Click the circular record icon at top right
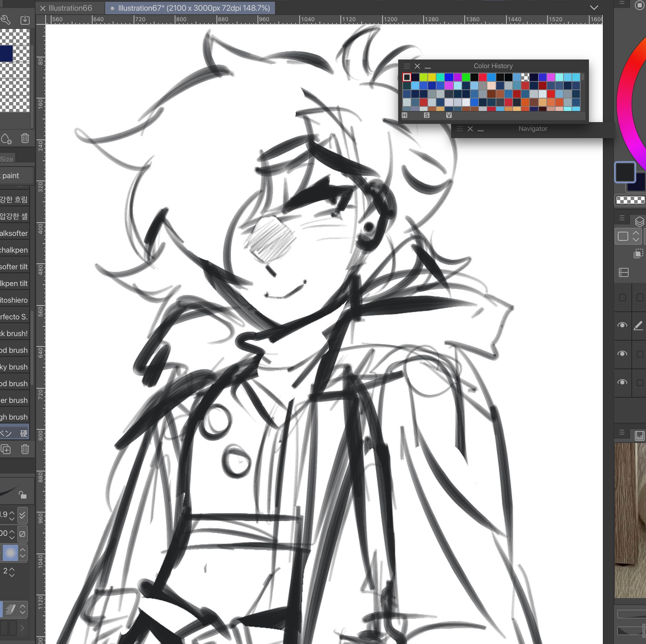 tap(640, 5)
